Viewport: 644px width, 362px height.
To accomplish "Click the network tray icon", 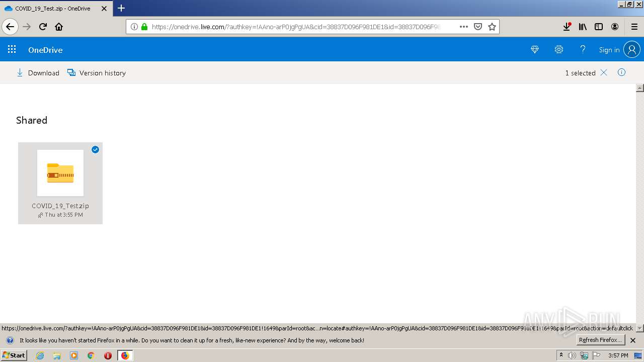I will pyautogui.click(x=584, y=355).
